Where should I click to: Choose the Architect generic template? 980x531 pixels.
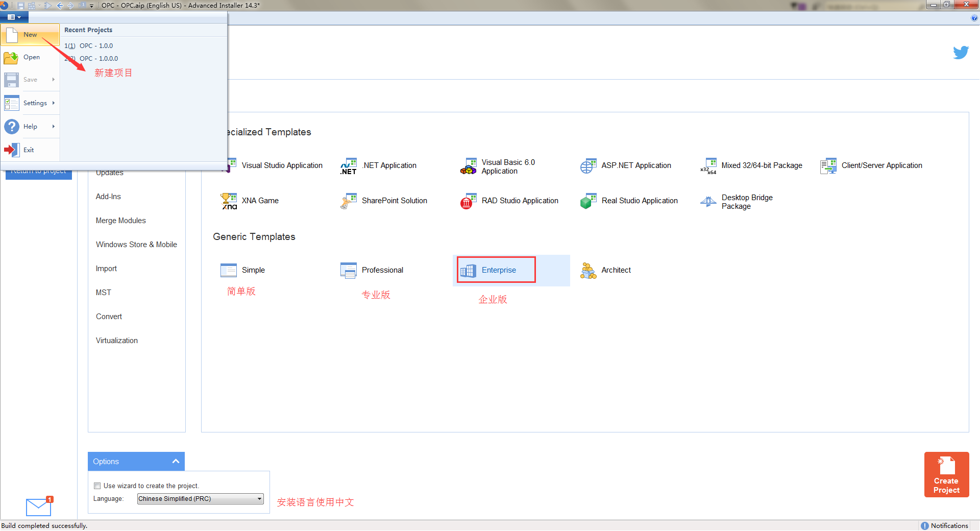[606, 270]
